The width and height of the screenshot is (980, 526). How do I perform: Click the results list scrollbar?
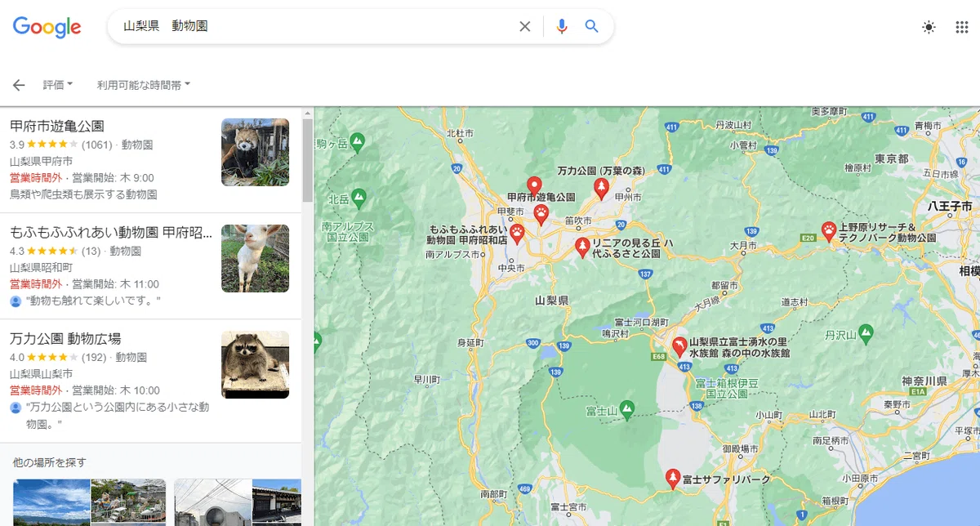pyautogui.click(x=307, y=161)
